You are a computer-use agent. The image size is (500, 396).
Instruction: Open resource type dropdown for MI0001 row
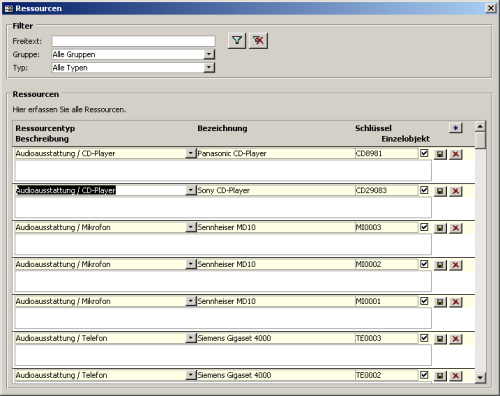pyautogui.click(x=190, y=301)
